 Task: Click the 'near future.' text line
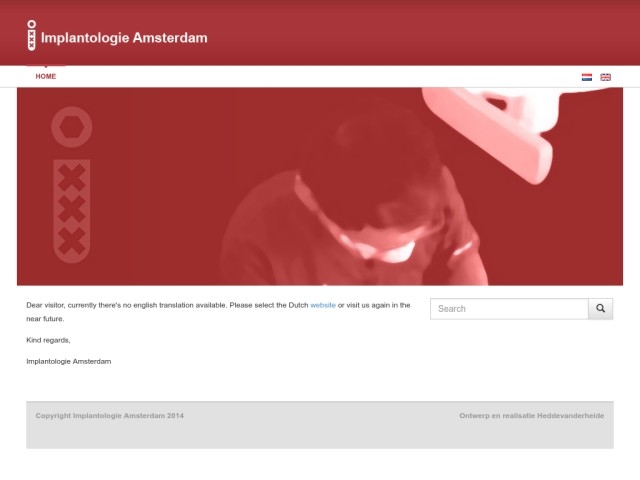click(x=45, y=319)
